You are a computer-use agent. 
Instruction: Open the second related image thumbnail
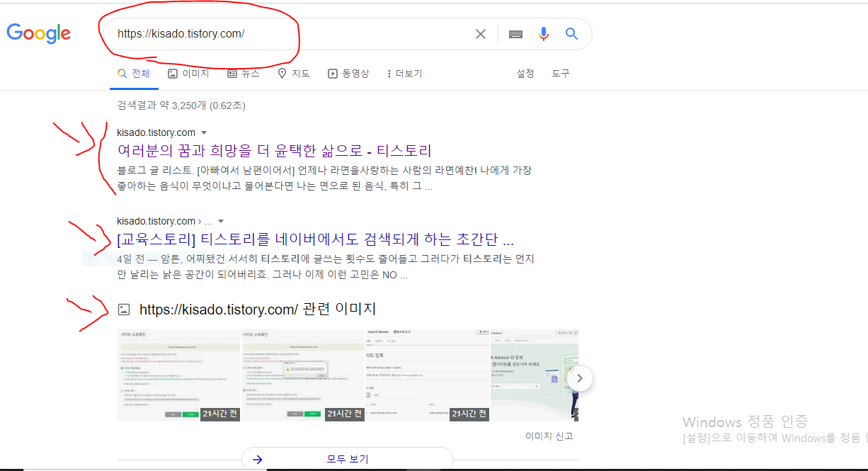click(303, 375)
